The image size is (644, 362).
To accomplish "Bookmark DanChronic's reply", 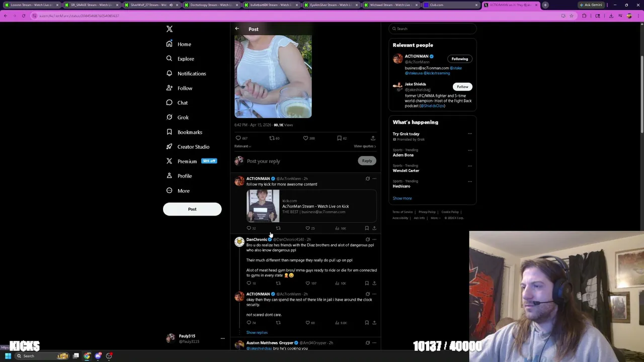I will [x=367, y=284].
